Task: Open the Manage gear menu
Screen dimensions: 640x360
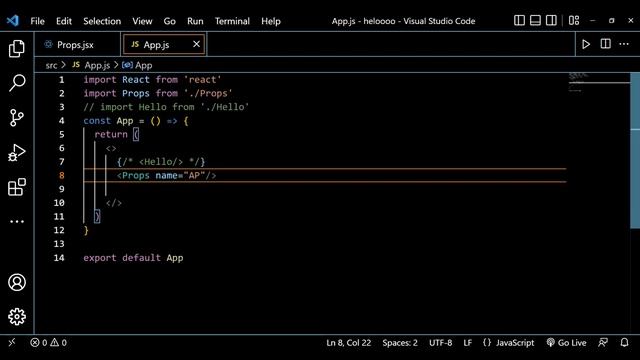Action: (17, 317)
